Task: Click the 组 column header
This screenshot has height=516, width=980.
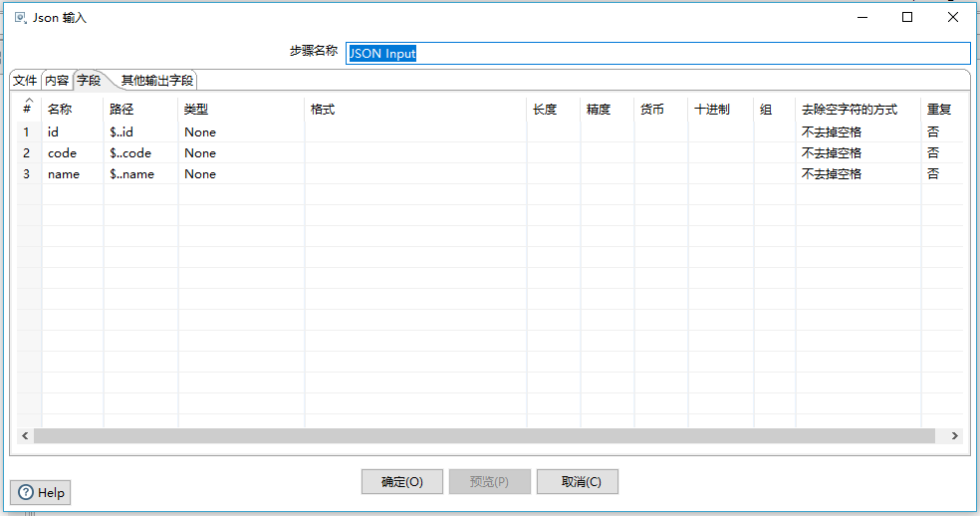Action: click(x=775, y=109)
